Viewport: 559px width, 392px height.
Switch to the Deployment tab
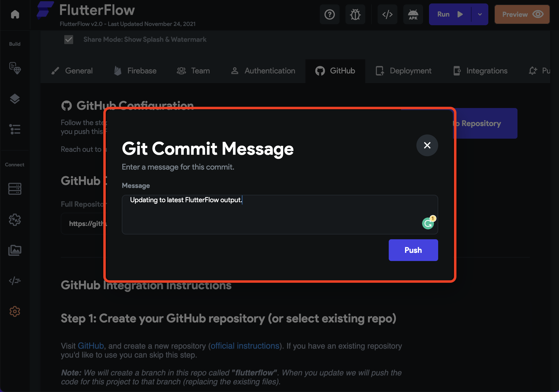coord(404,71)
